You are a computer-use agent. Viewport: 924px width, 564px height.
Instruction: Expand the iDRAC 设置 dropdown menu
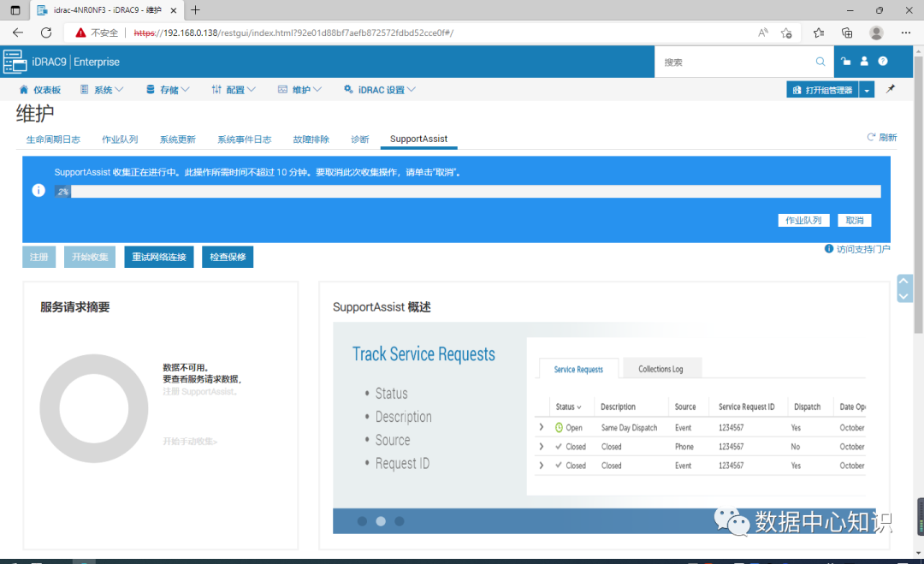tap(380, 90)
